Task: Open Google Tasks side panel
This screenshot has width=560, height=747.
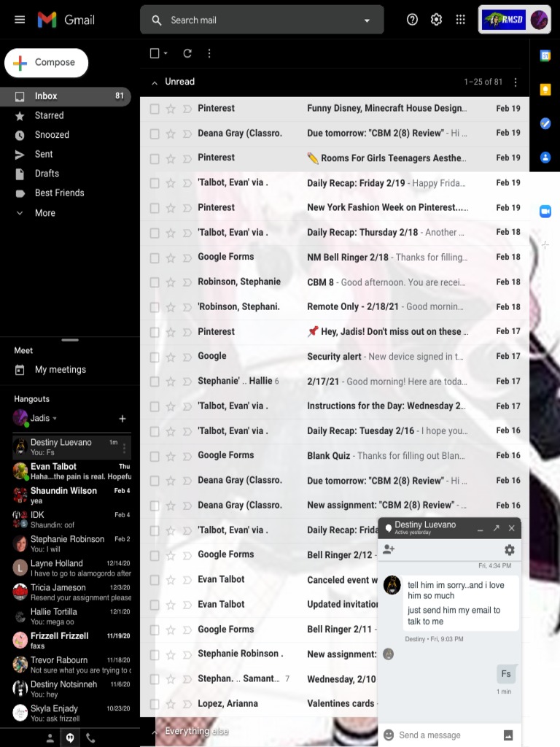Action: 545,123
